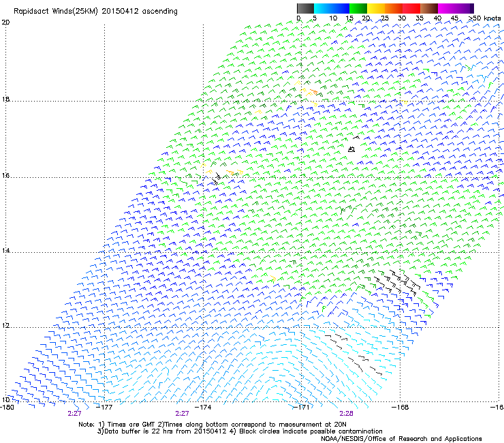Click the gray 0-5 knots color band
The width and height of the screenshot is (504, 443).
(x=305, y=8)
